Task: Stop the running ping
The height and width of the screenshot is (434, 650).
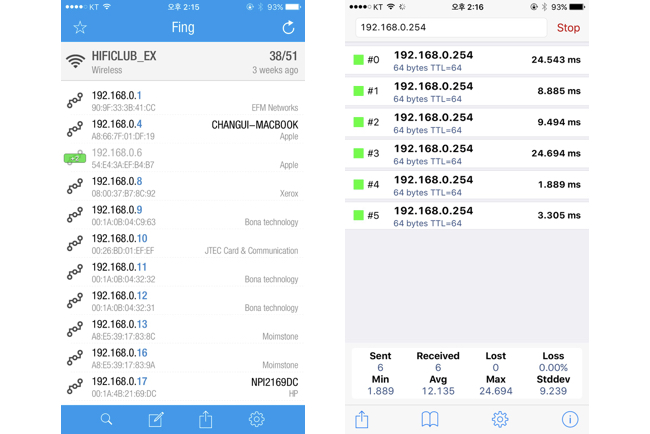Action: pos(568,28)
